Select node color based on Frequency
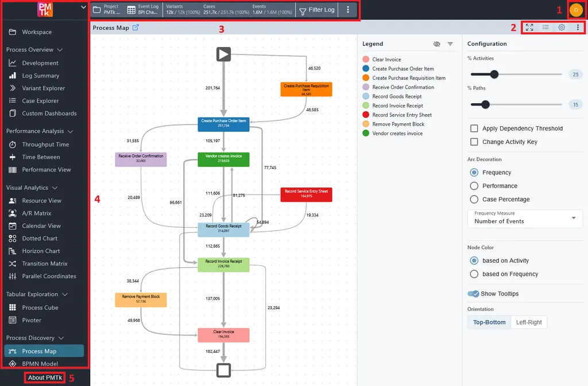Screen dimensions: 588x386 [x=474, y=274]
